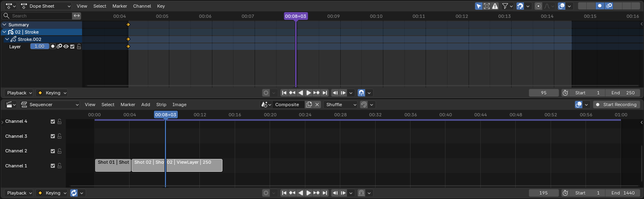Jump to next keyframe in Dope Sheet
This screenshot has height=199, width=644.
[317, 93]
